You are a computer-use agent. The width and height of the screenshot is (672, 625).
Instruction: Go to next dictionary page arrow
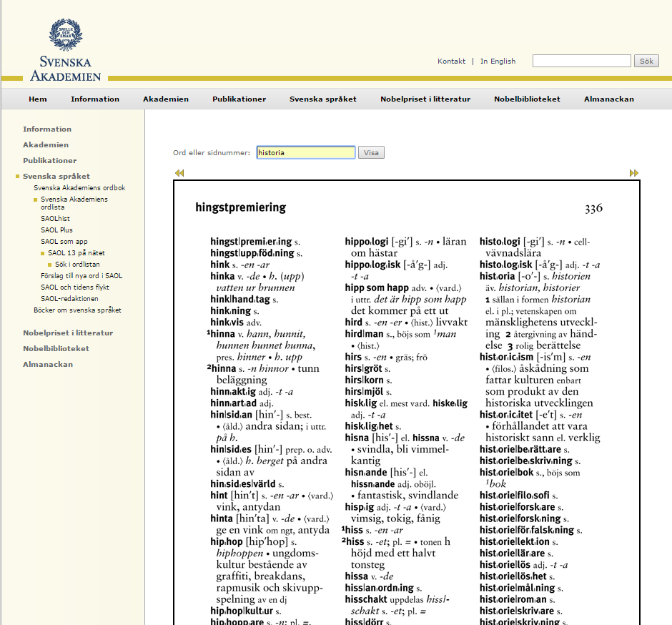(x=634, y=173)
